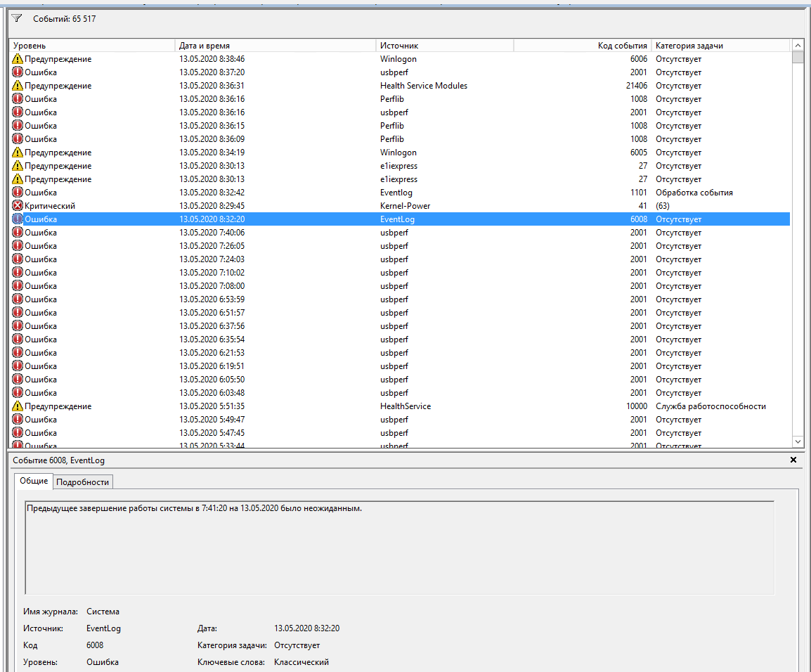This screenshot has height=672, width=811.
Task: Click the code value 6008 in details
Action: (95, 645)
